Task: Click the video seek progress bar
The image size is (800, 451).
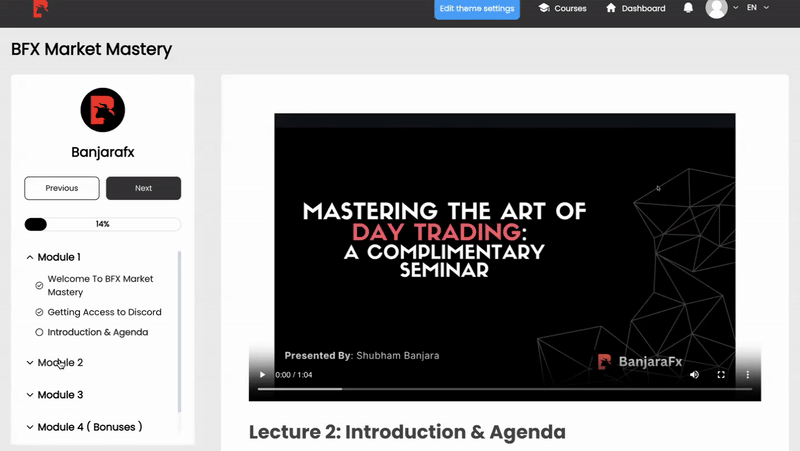Action: [505, 389]
